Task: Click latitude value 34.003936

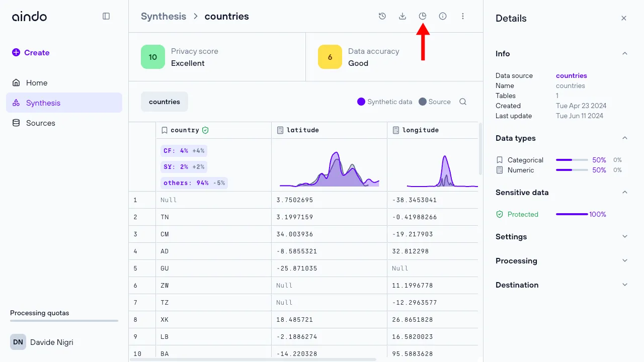Action: (x=330, y=234)
